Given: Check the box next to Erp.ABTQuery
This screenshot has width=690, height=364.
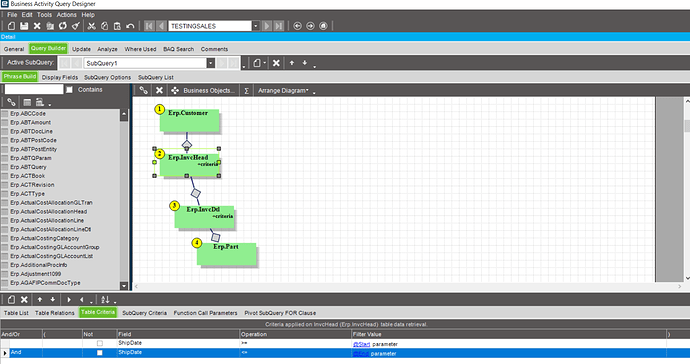Looking at the screenshot, I should pos(5,167).
